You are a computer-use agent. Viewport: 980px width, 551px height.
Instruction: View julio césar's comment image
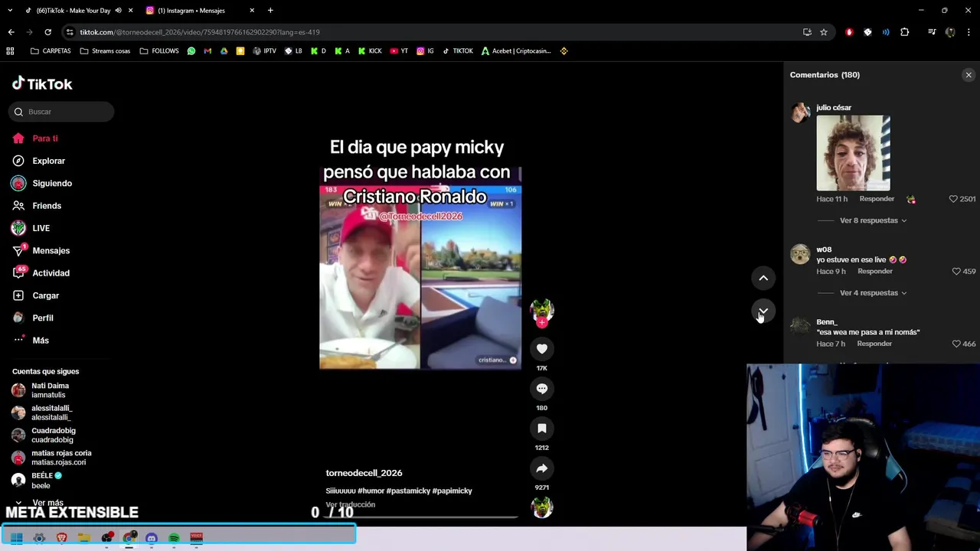(853, 153)
